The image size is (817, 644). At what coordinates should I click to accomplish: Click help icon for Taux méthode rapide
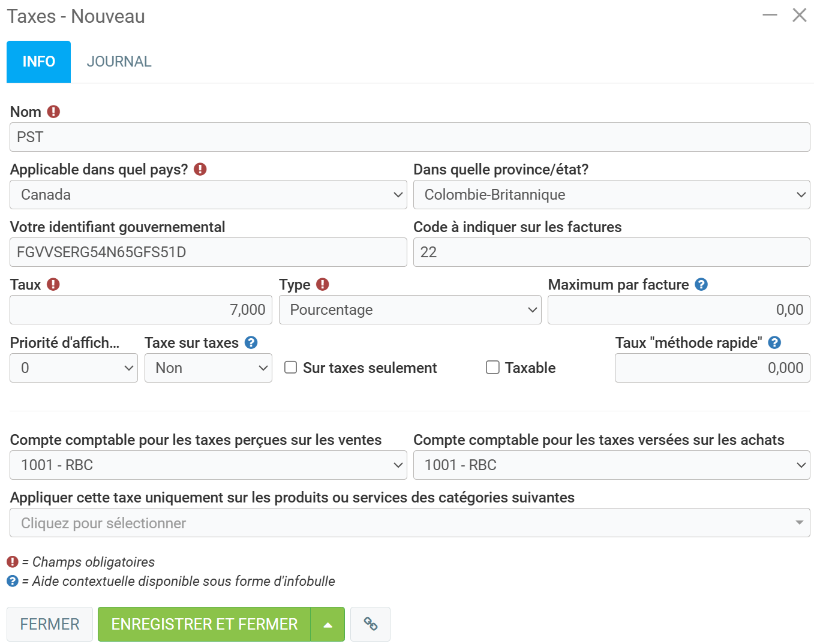(774, 342)
